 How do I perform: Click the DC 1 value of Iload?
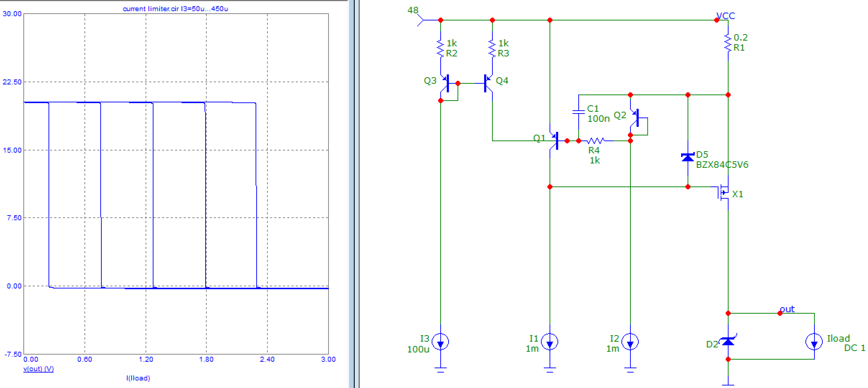854,348
